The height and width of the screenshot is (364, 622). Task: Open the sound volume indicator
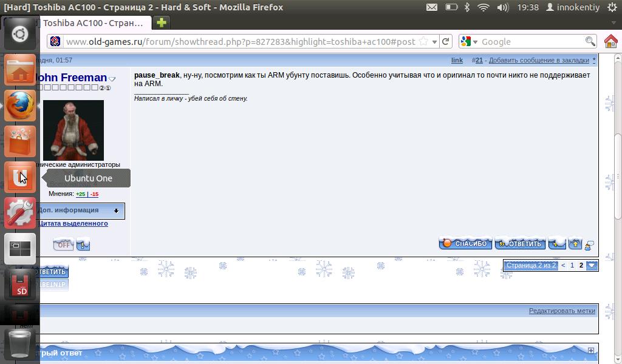[x=502, y=7]
